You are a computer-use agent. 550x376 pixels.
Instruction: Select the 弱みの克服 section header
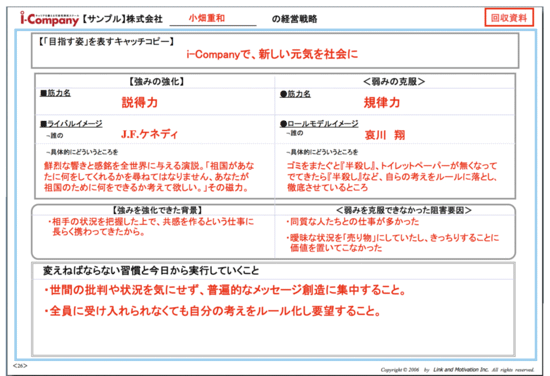394,82
